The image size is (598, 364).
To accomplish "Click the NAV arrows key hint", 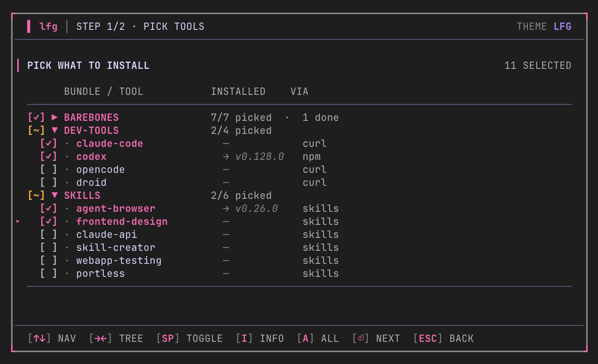I will (x=52, y=338).
